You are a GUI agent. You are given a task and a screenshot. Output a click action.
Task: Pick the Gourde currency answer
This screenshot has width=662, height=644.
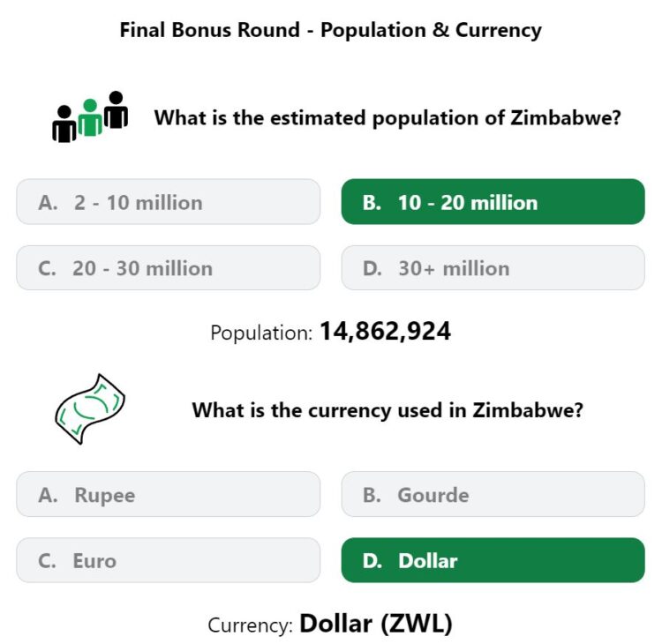click(x=493, y=494)
